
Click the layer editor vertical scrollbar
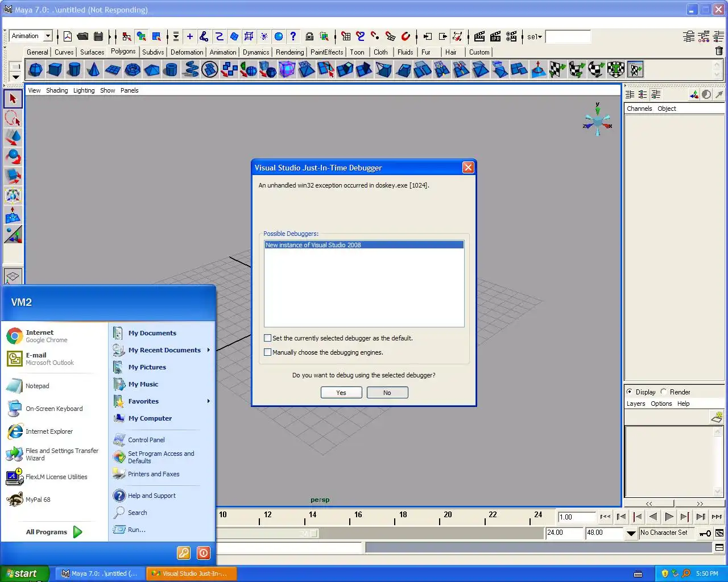718,462
